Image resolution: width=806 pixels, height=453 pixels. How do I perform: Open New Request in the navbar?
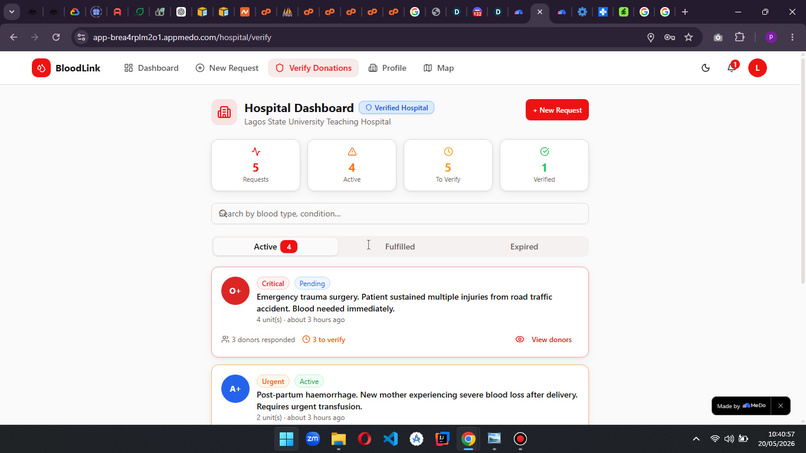pyautogui.click(x=227, y=68)
